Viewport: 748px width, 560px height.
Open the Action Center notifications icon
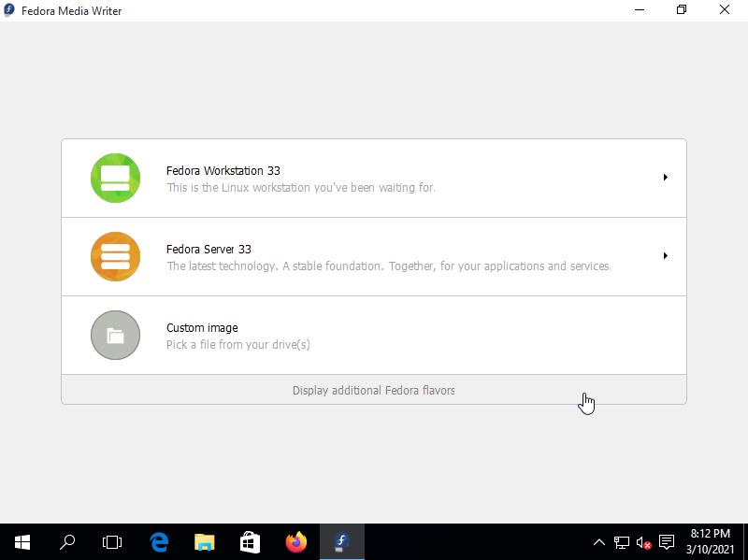[667, 542]
